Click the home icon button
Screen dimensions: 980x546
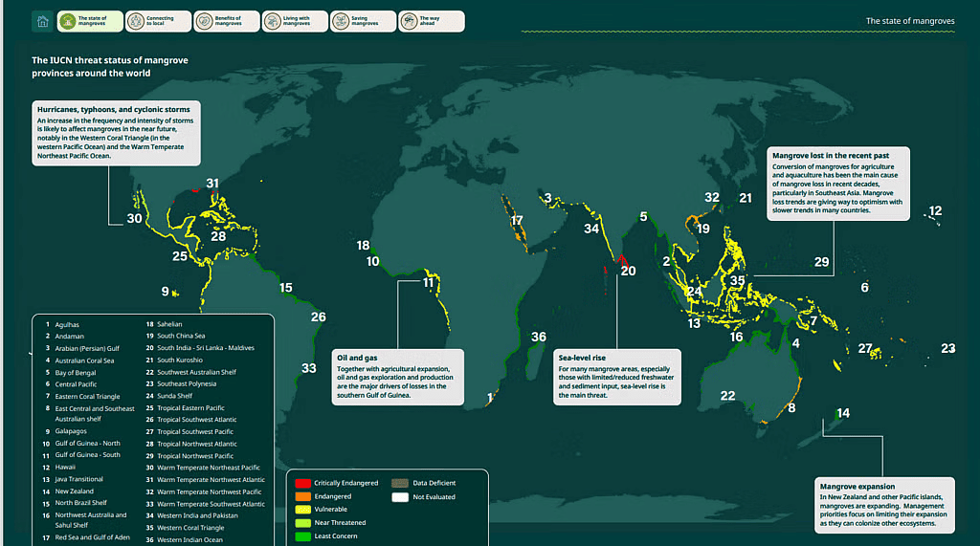pos(42,21)
